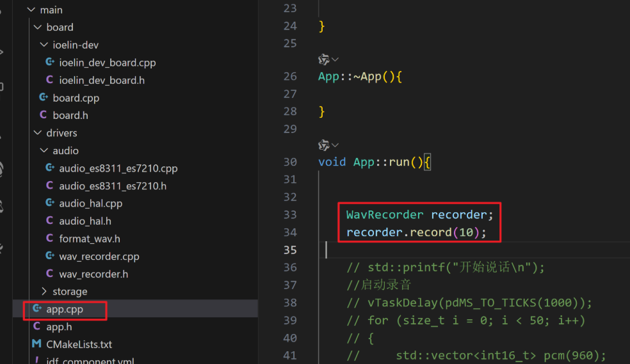Click line number 33 in the gutter

[x=290, y=215]
